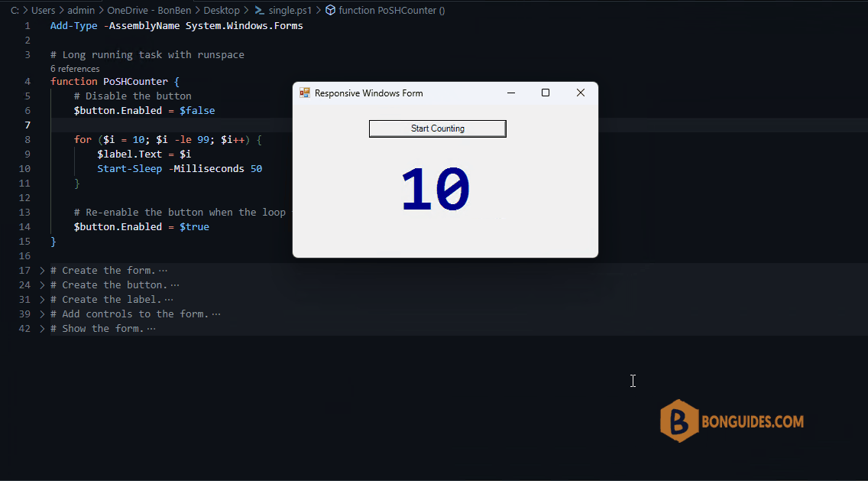Click the function symbol cube icon in breadcrumb
This screenshot has width=868, height=481.
coord(330,10)
